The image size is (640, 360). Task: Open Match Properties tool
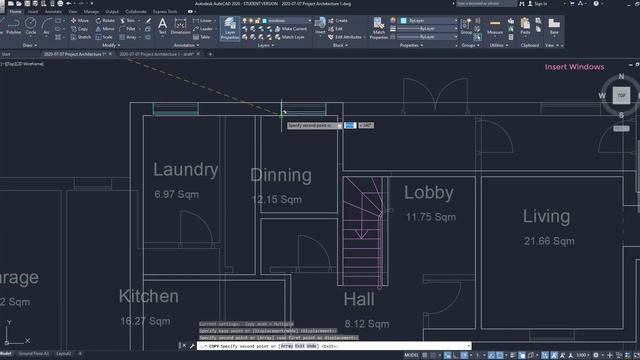[x=379, y=29]
